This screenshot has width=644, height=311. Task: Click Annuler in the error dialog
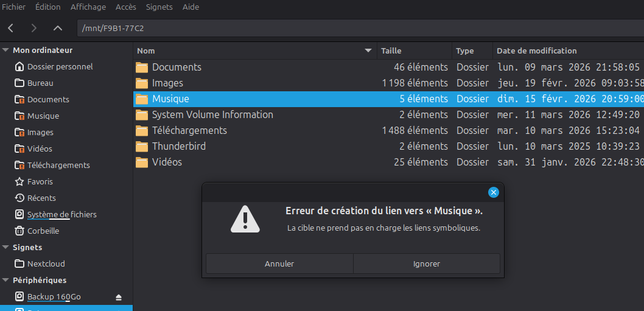279,264
